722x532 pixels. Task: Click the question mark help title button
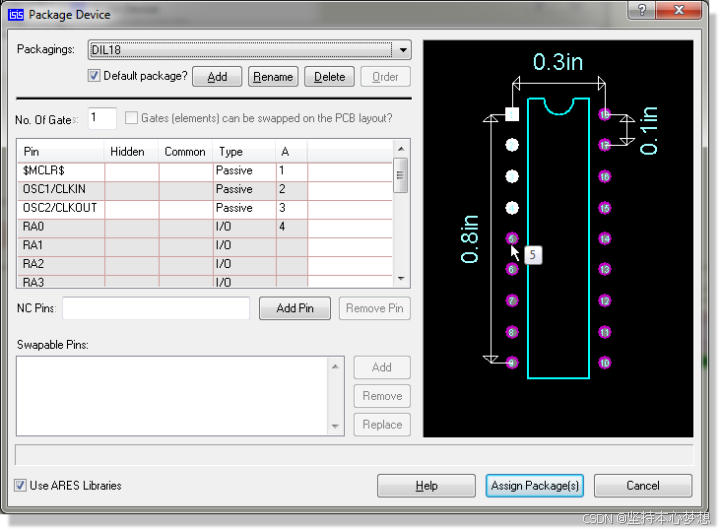[642, 10]
